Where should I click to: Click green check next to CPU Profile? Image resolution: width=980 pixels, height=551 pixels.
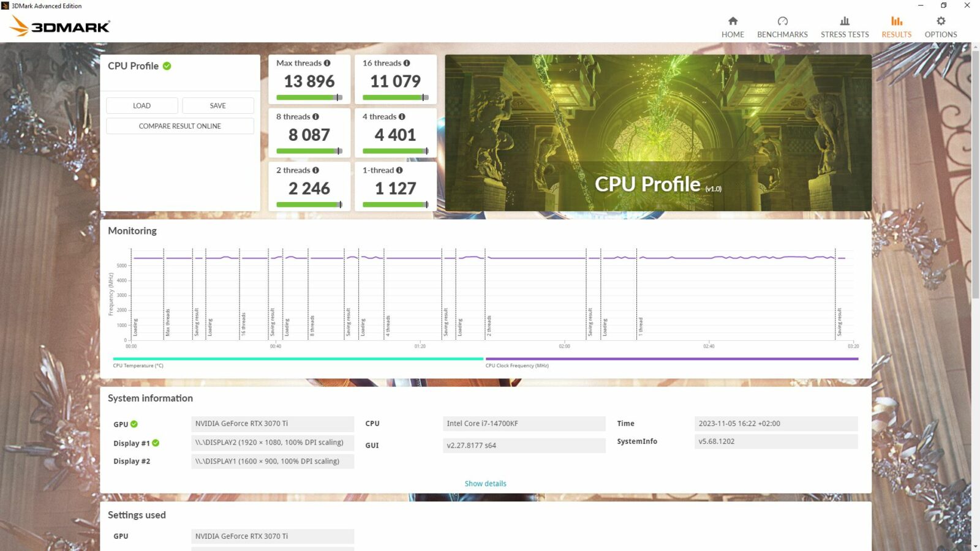click(x=167, y=66)
